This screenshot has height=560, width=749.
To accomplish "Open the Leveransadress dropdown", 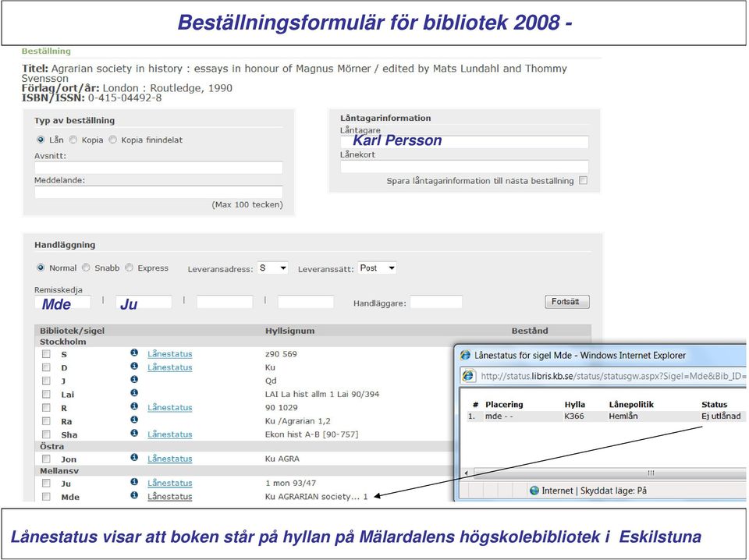I will pos(273,268).
